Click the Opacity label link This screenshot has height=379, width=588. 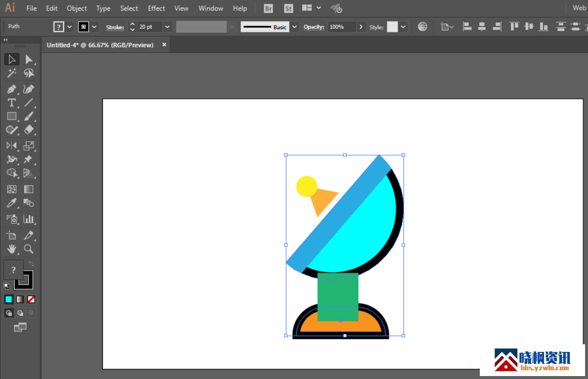tap(314, 27)
